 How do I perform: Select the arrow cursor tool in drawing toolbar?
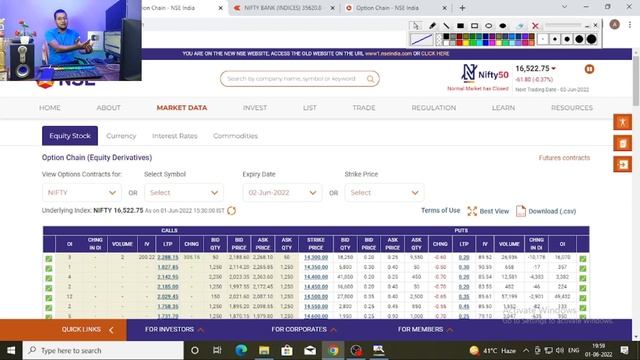[x=416, y=26]
